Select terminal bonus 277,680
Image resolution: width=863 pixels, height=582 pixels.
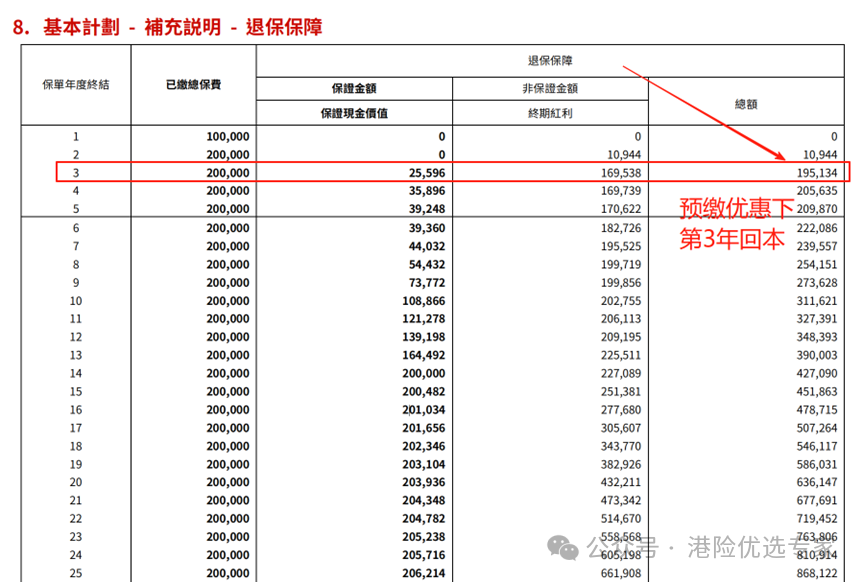point(621,410)
